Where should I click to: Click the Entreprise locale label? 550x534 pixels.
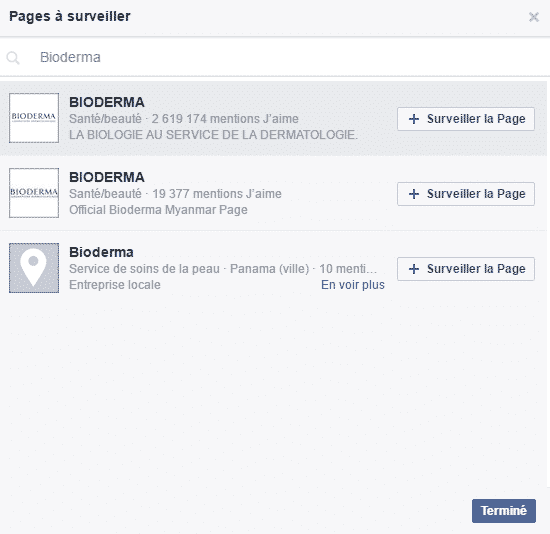point(115,285)
